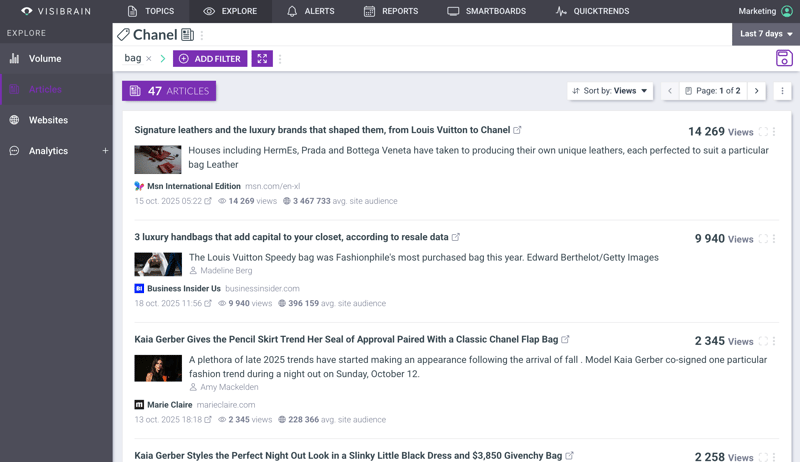Open the 'Last 7 days' date dropdown
Viewport: 800px width, 462px height.
(766, 34)
